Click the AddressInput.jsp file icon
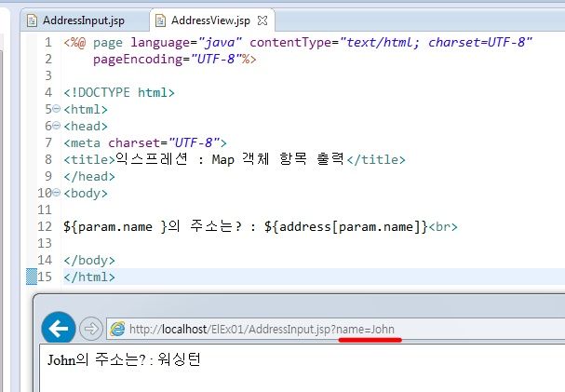 tap(32, 20)
